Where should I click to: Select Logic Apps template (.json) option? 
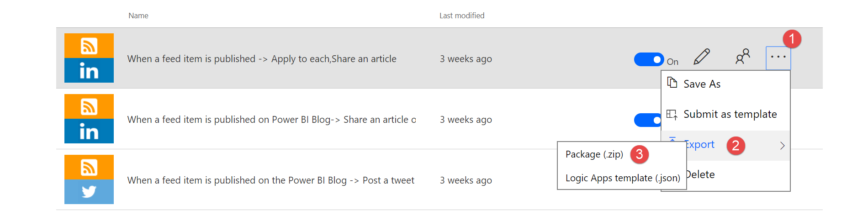(622, 178)
